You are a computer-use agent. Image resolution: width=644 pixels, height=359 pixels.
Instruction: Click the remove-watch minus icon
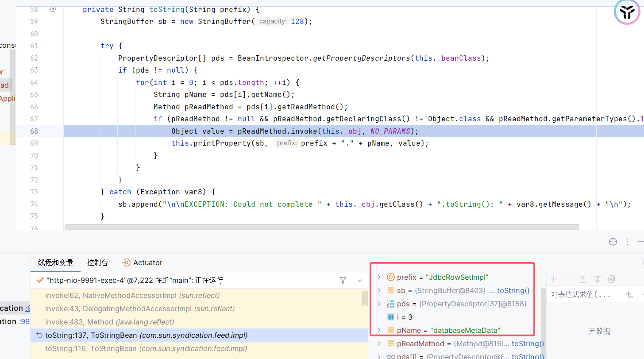tap(568, 279)
